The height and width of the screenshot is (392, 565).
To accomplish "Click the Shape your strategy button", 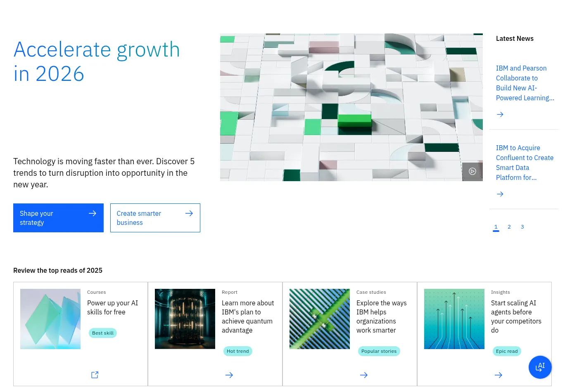I will 58,218.
